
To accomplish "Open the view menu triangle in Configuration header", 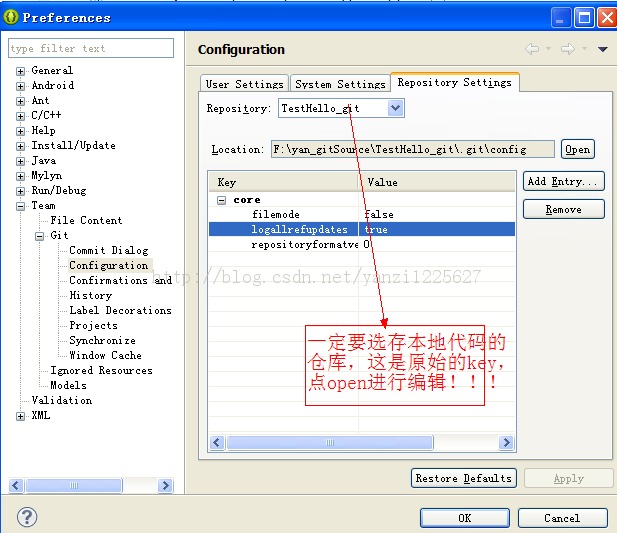I will [602, 49].
